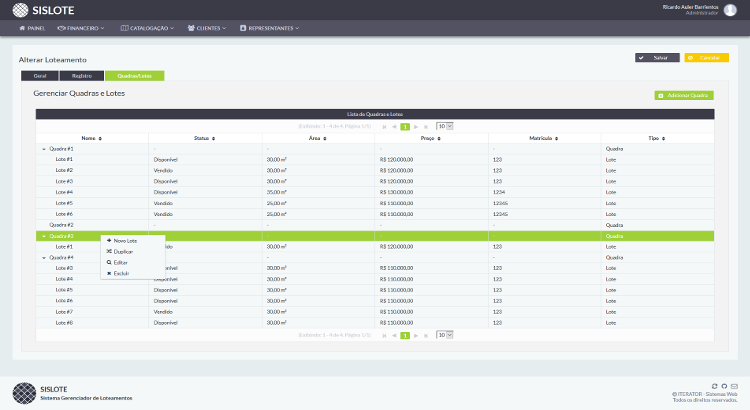Collapse the Quadra #1 tree node
The height and width of the screenshot is (410, 750).
tap(44, 149)
